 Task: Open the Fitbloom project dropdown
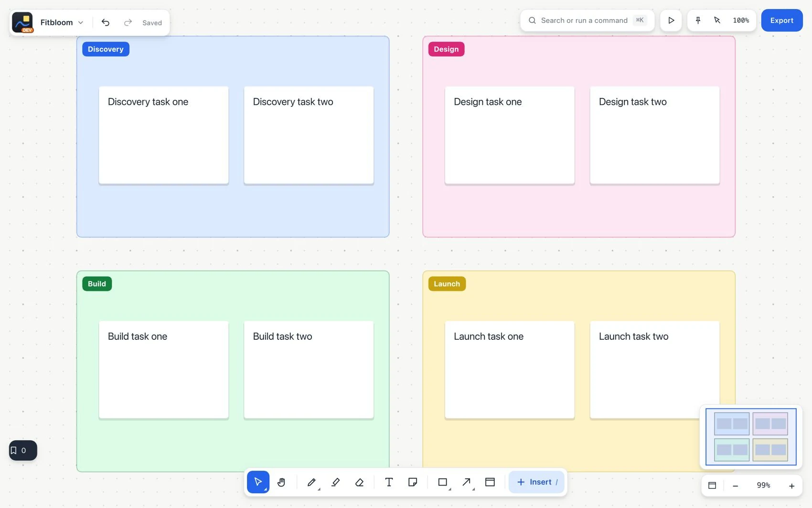tap(62, 22)
